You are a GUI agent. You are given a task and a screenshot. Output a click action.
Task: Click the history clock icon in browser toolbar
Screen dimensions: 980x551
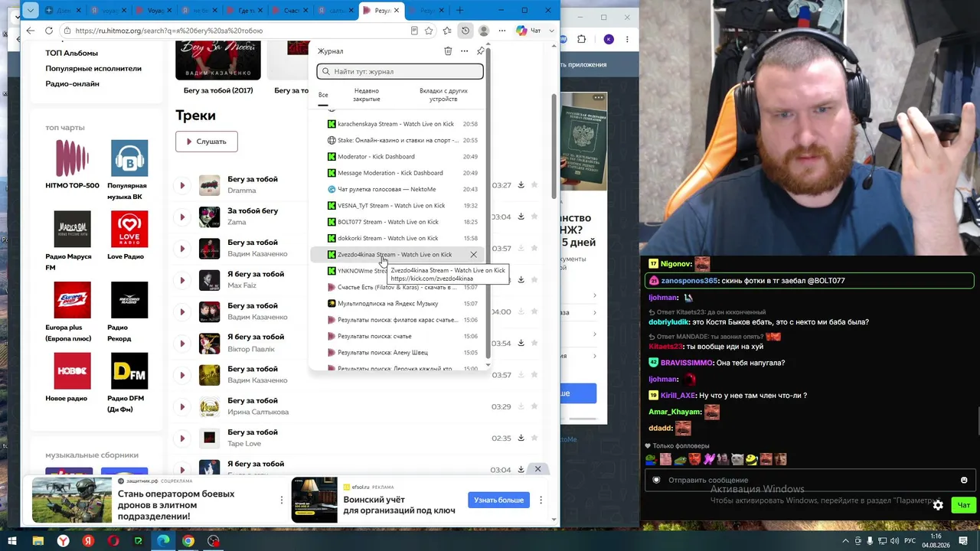pyautogui.click(x=465, y=31)
